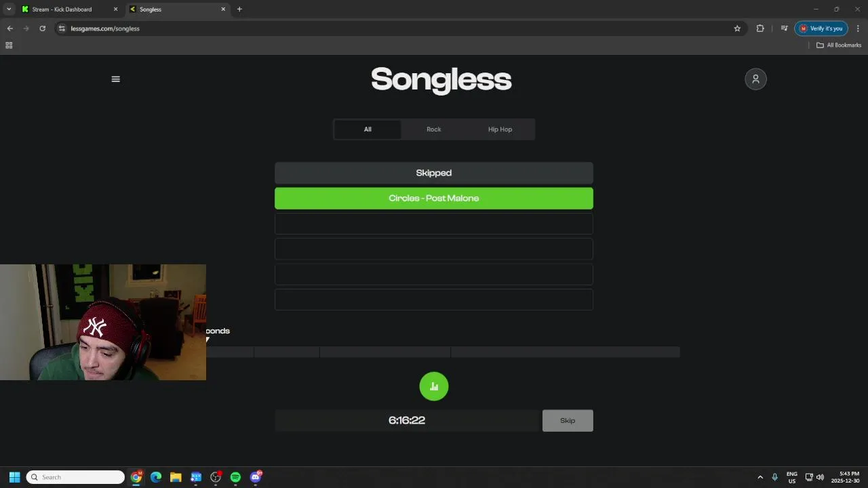Bookmark this page with the star

737,28
